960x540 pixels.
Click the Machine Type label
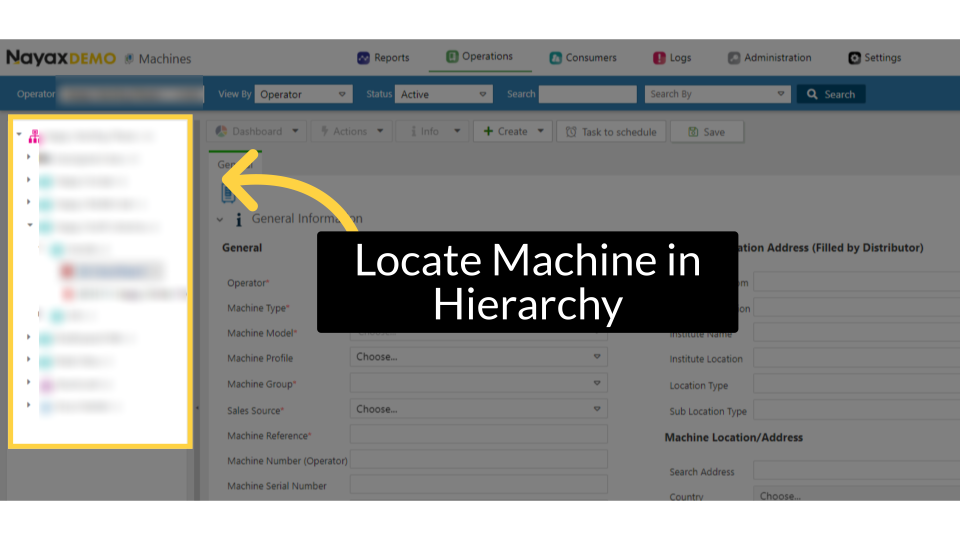(x=258, y=308)
